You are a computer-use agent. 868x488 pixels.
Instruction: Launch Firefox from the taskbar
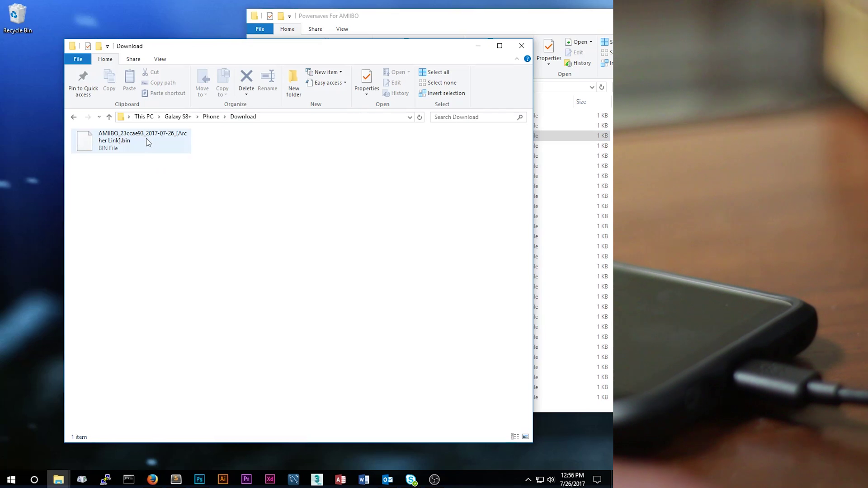[x=153, y=479]
